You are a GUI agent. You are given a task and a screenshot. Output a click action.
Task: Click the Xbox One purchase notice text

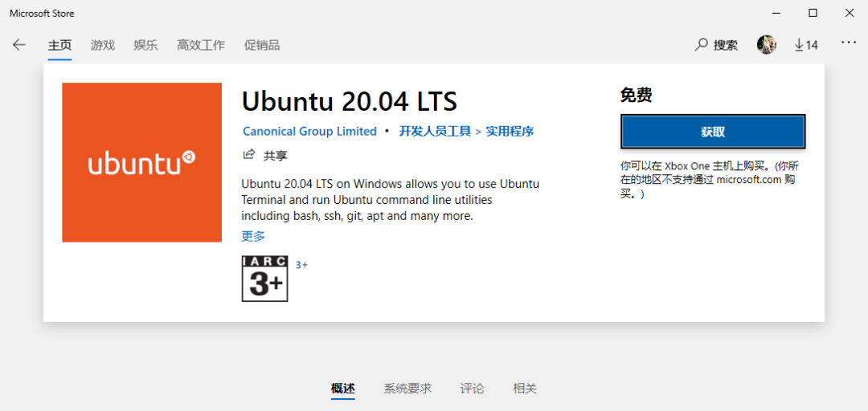point(710,181)
